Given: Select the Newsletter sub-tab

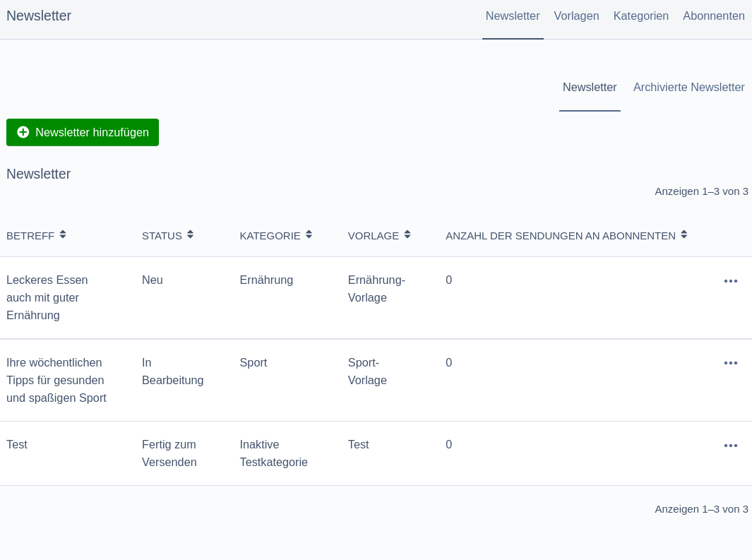Looking at the screenshot, I should click(590, 88).
